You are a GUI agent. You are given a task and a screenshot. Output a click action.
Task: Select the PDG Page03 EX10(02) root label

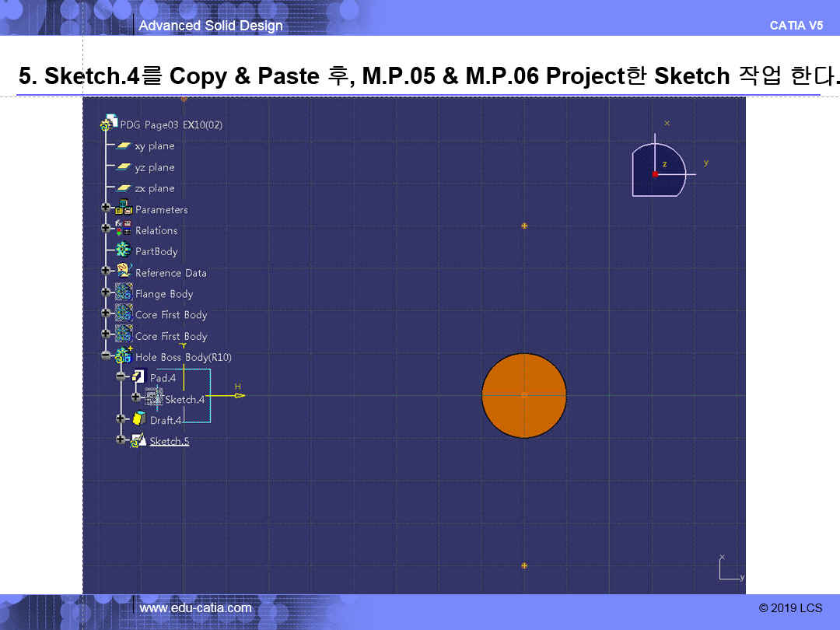point(171,124)
